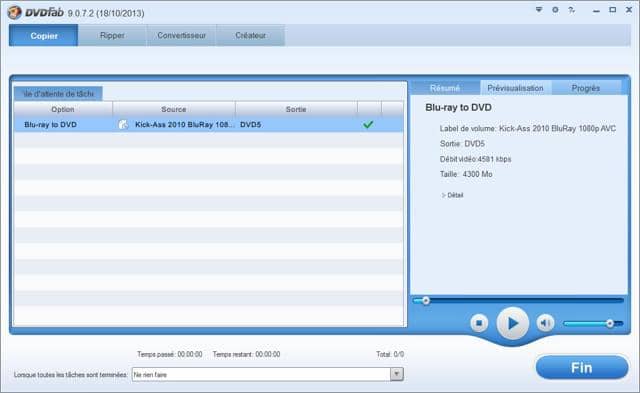Click the disc icon beside Kick-Ass source
This screenshot has width=640, height=393.
click(123, 124)
